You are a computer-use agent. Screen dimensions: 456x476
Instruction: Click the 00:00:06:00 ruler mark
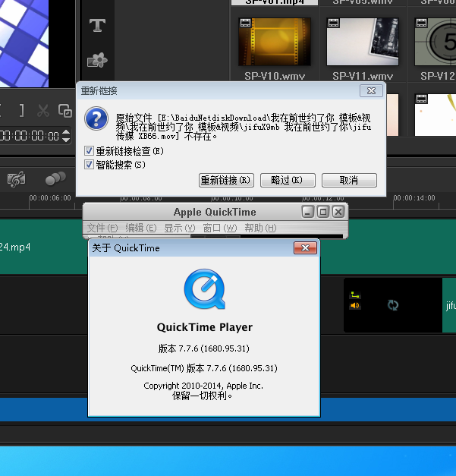coord(50,198)
